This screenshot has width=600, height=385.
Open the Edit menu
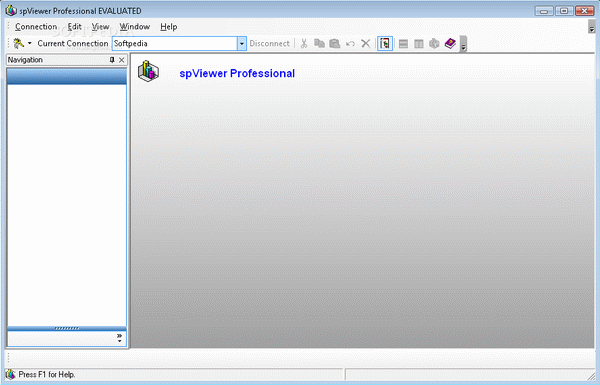coord(74,27)
